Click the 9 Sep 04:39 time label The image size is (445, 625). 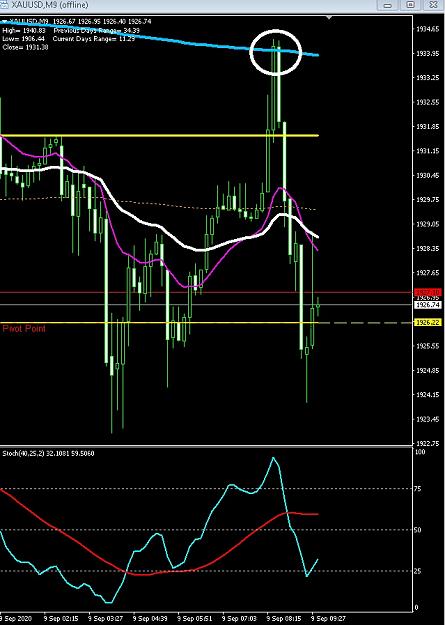(x=150, y=619)
